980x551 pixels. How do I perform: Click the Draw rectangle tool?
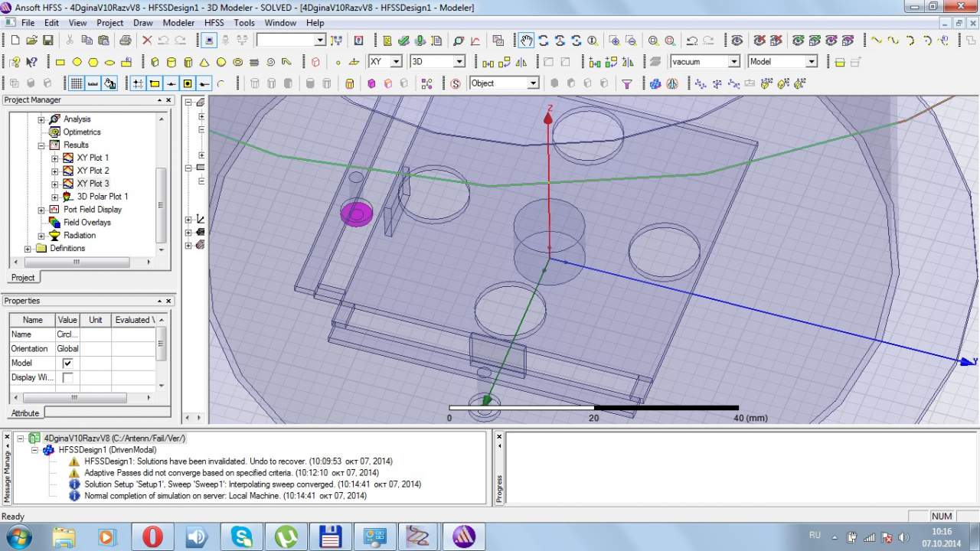coord(60,62)
